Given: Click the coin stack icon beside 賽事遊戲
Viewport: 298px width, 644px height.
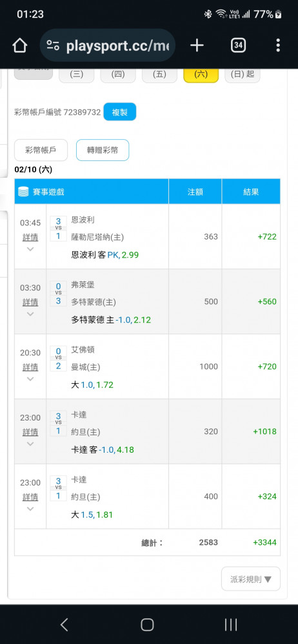Looking at the screenshot, I should (23, 191).
